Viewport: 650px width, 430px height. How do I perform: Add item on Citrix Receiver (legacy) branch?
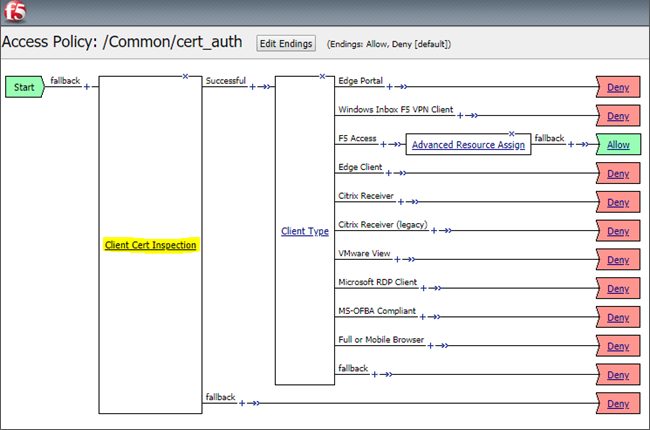tap(434, 231)
